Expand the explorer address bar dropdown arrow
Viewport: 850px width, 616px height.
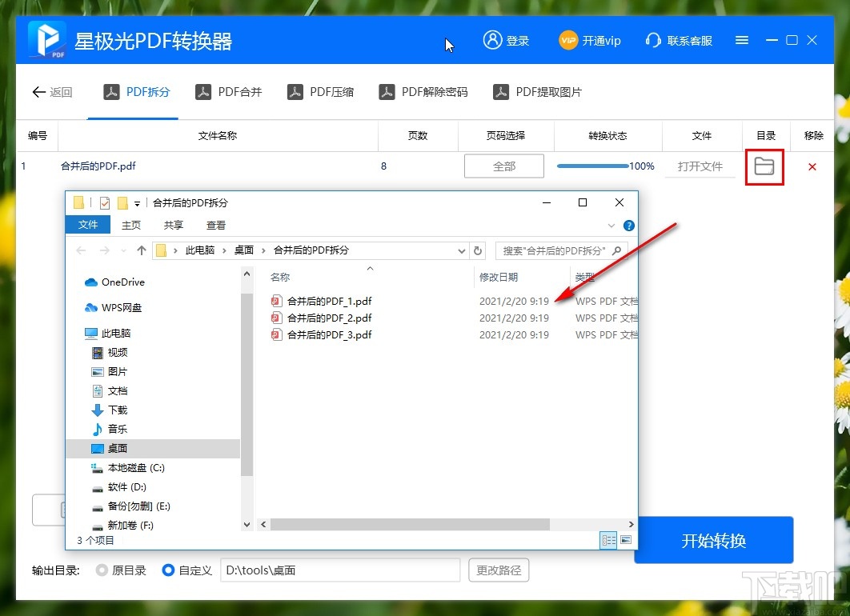point(462,250)
